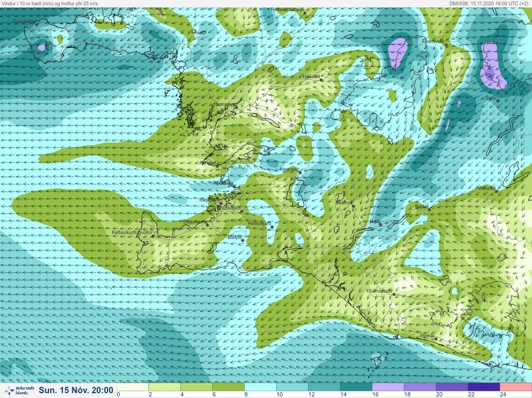This screenshot has width=532, height=398.
Task: Click the Veðurstofa Íslands logo
Action: (19, 390)
